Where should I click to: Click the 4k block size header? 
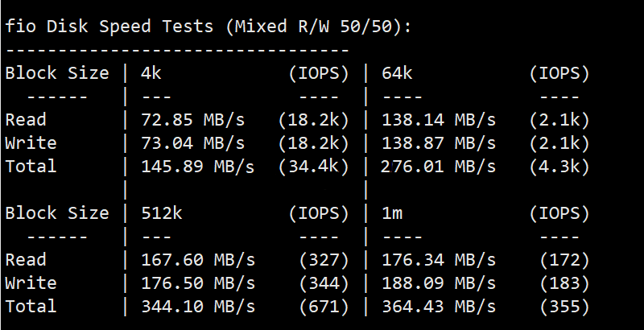click(x=151, y=73)
